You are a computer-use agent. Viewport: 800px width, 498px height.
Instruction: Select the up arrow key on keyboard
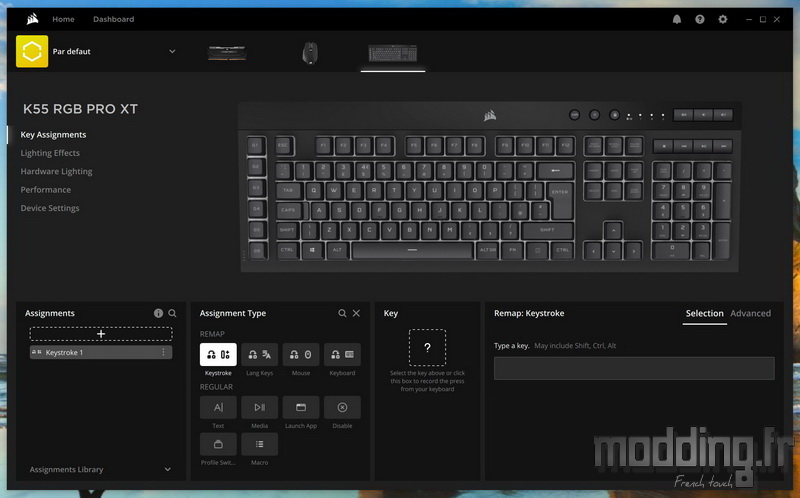[x=613, y=231]
